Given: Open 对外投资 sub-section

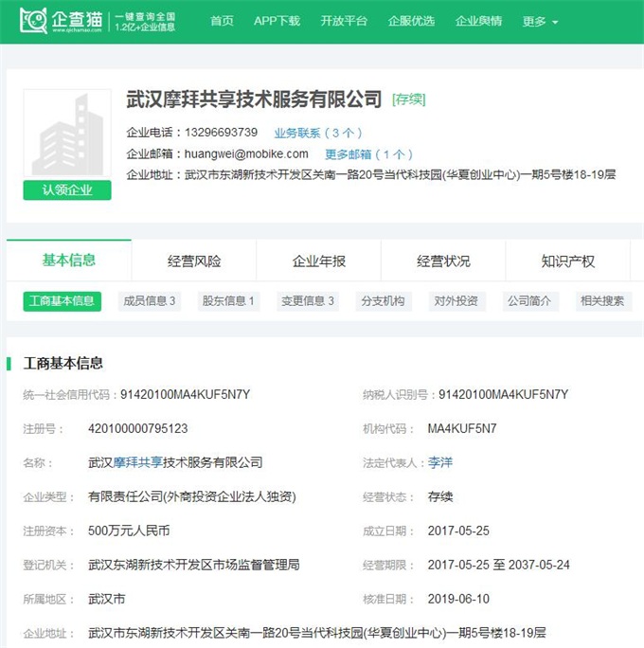Looking at the screenshot, I should [456, 301].
